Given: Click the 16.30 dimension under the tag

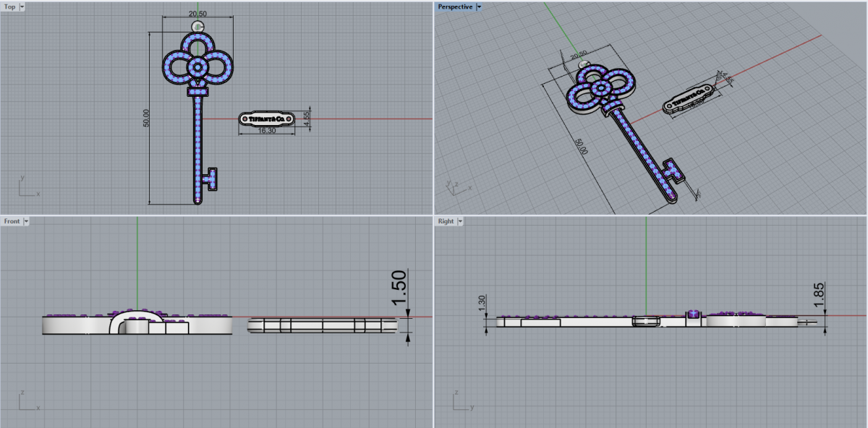Looking at the screenshot, I should [x=266, y=131].
